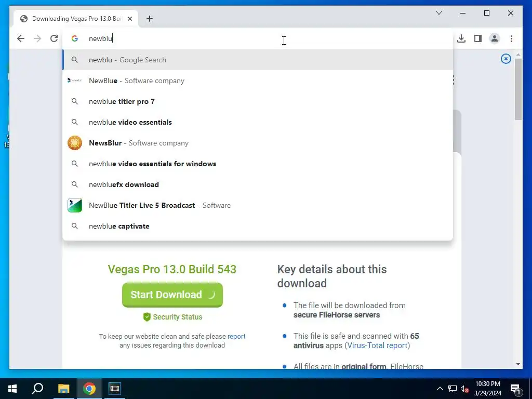Click the network tray icon
The height and width of the screenshot is (399, 532).
[453, 389]
